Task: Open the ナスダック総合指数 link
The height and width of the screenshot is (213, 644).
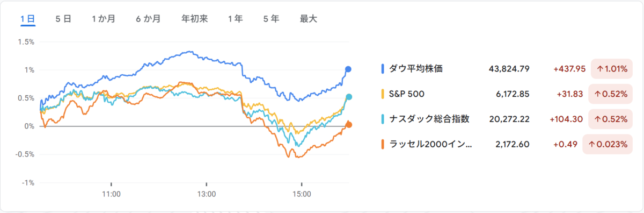Action: [429, 119]
